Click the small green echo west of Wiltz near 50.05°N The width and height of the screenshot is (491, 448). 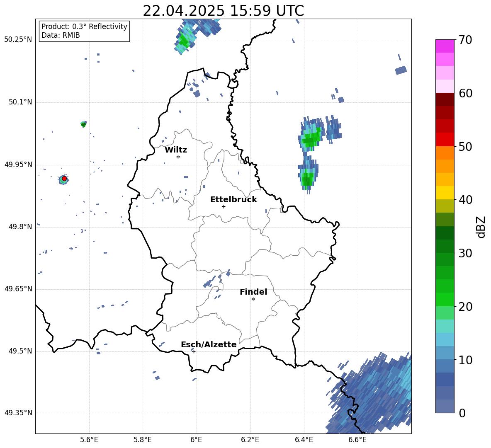click(x=83, y=124)
